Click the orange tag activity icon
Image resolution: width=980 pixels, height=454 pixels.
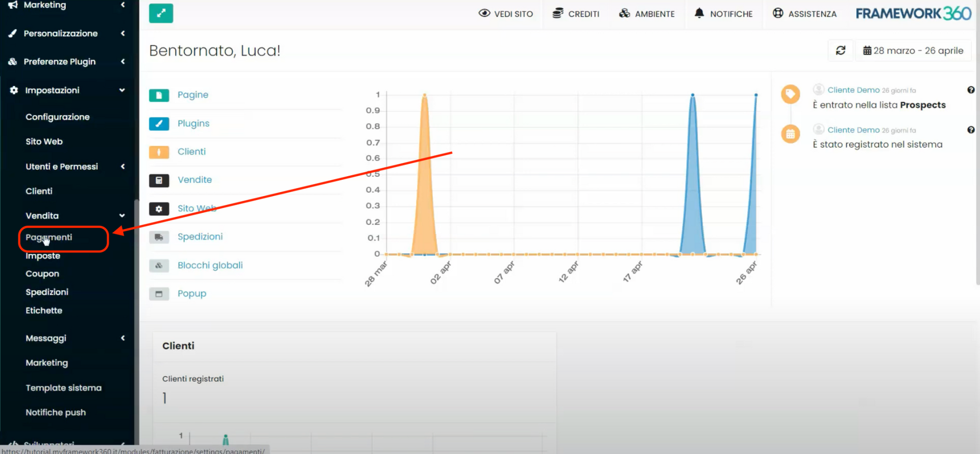(791, 94)
